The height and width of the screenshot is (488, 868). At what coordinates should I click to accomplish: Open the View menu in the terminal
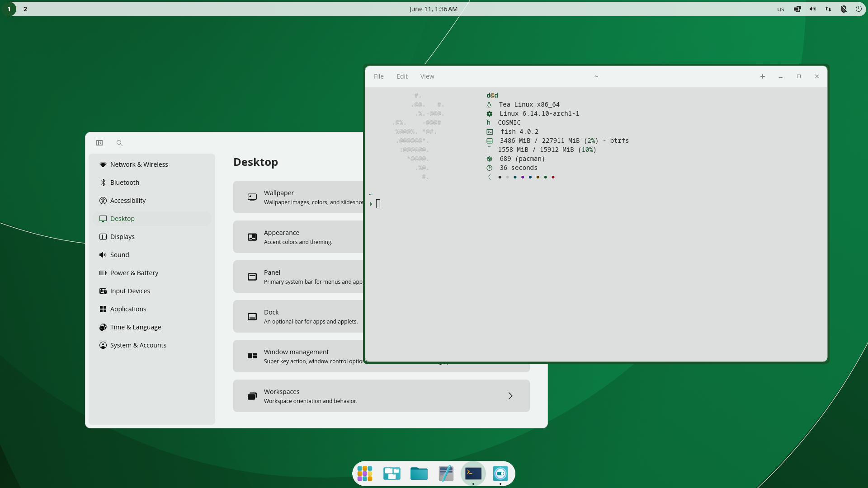[427, 76]
